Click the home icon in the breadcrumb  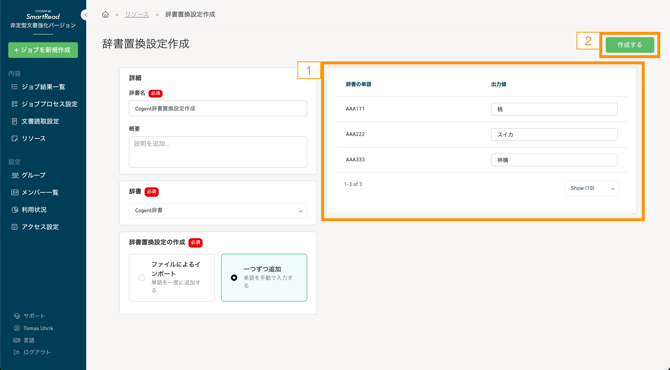coord(105,15)
